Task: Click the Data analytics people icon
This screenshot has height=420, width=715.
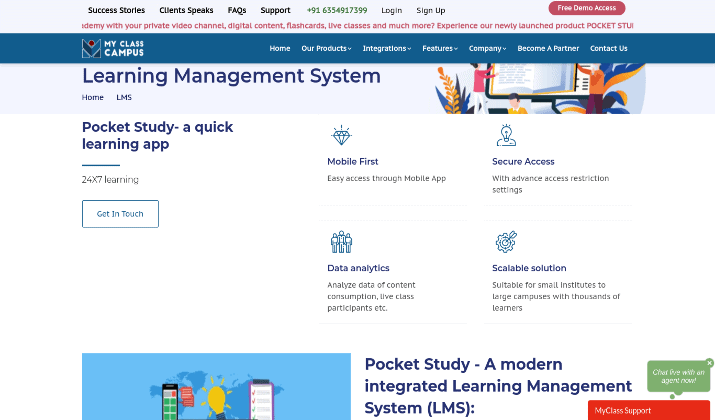Action: pos(341,242)
